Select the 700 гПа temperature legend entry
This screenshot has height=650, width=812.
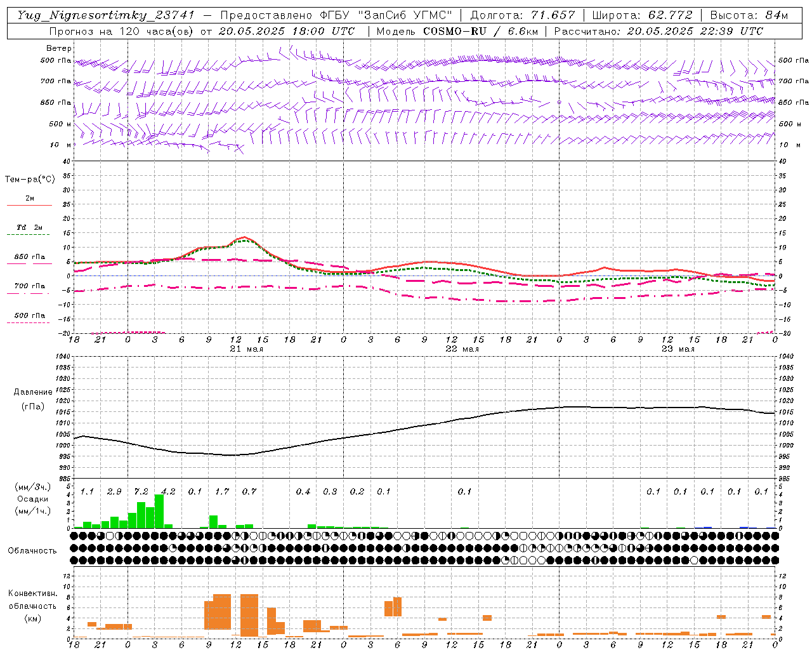click(29, 286)
